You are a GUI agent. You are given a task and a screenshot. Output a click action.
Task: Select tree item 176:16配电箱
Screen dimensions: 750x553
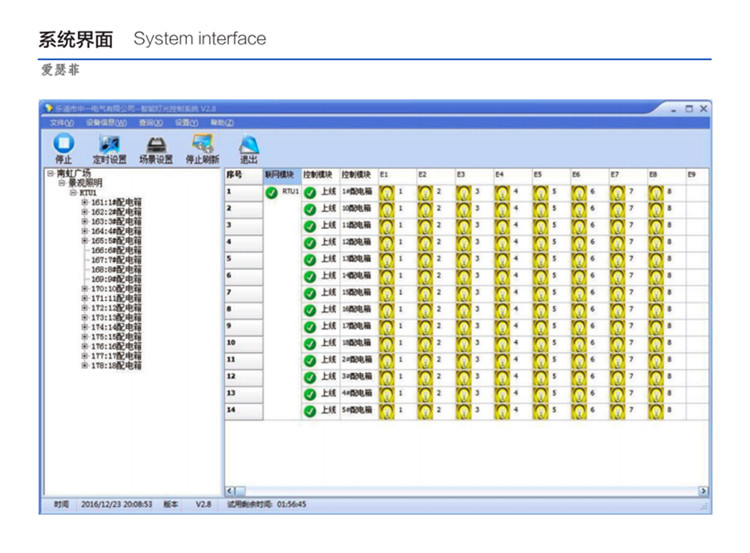click(x=116, y=346)
